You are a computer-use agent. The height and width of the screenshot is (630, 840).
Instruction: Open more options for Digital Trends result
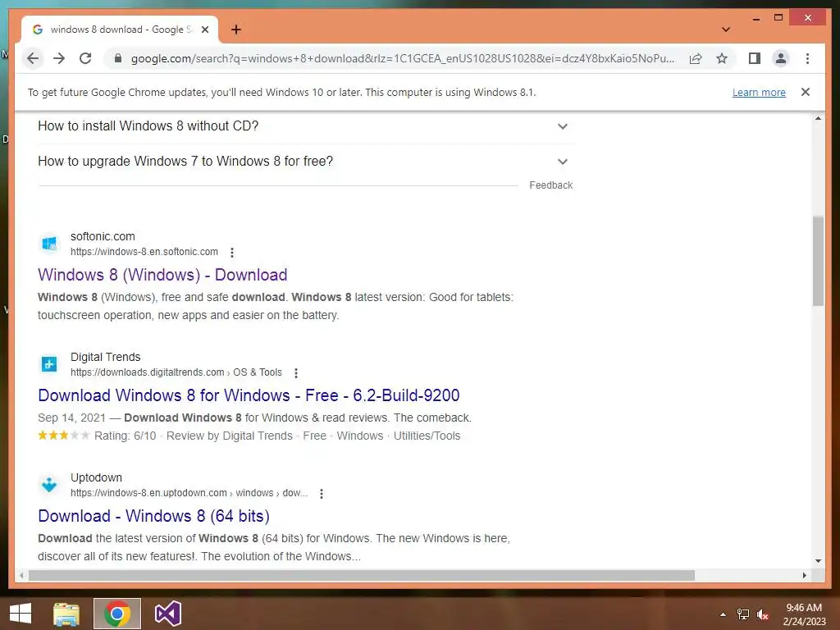(x=295, y=373)
